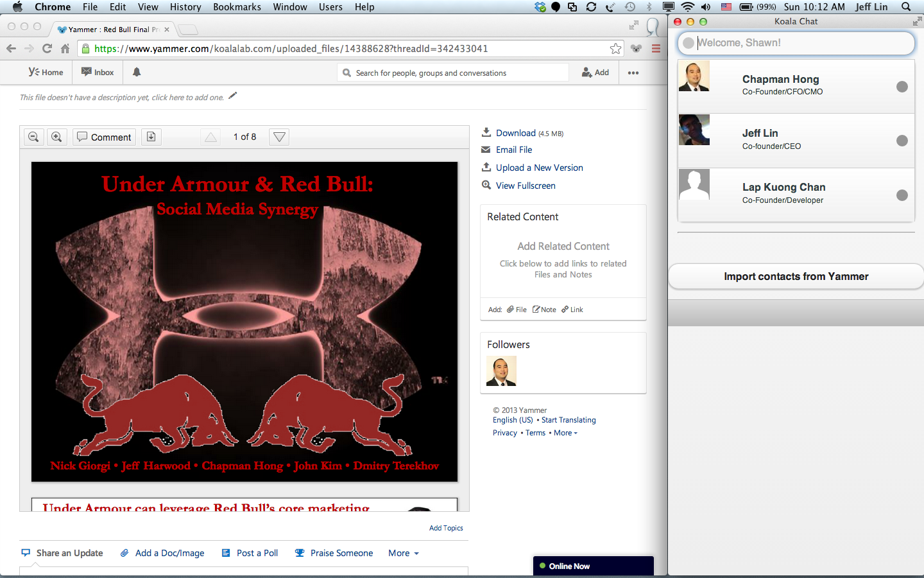924x578 pixels.
Task: Click Wi-Fi status icon
Action: tap(688, 6)
